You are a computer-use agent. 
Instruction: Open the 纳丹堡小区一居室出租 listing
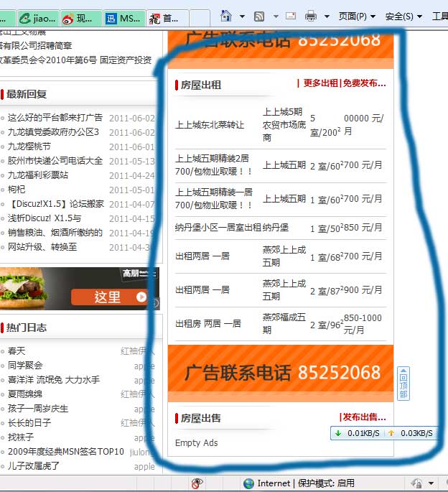point(218,227)
